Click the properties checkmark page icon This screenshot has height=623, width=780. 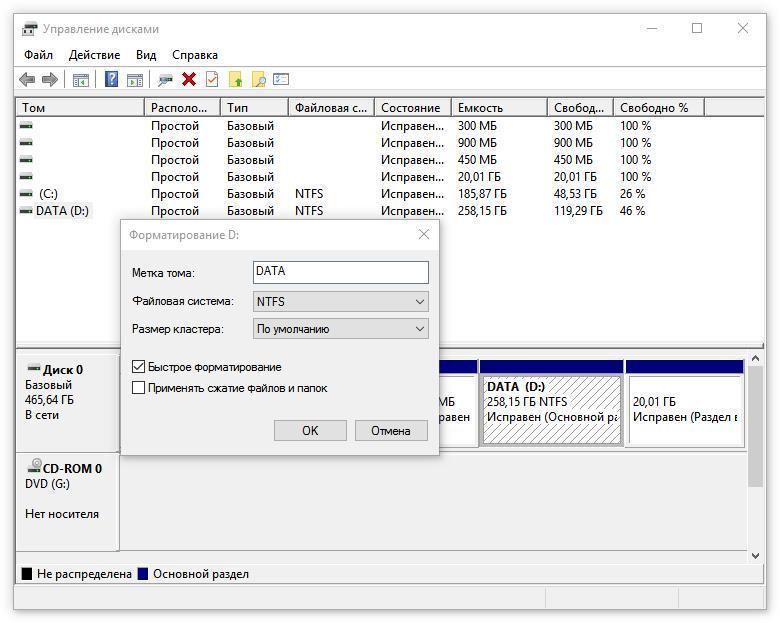click(x=212, y=79)
